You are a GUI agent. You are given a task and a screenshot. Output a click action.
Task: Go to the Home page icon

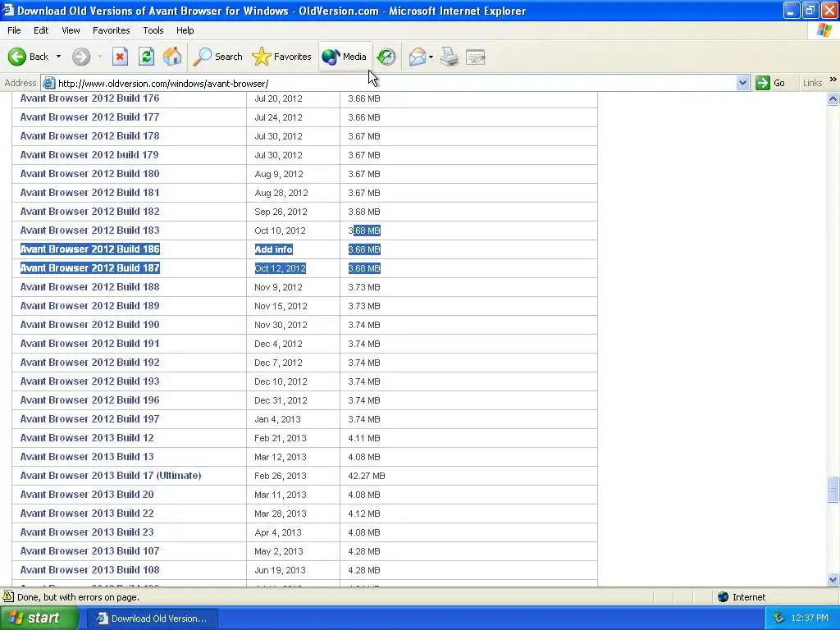[172, 57]
